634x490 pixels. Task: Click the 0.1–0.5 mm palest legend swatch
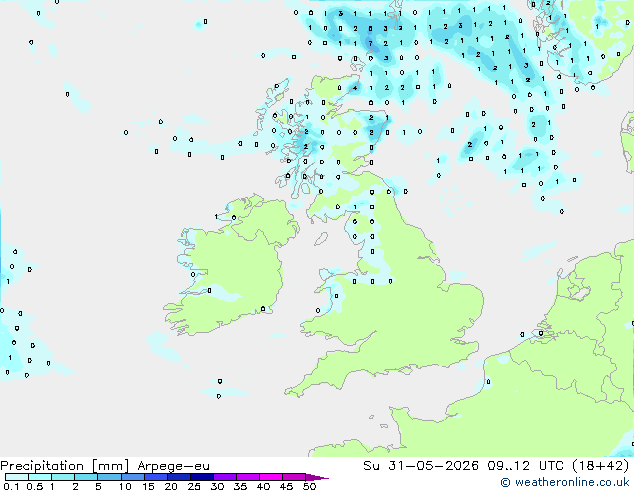pyautogui.click(x=17, y=477)
